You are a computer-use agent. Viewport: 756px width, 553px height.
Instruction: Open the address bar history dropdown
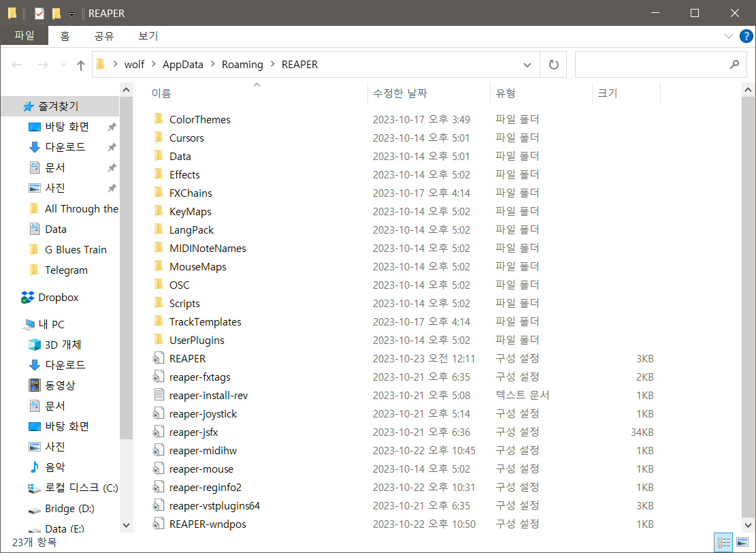point(527,65)
